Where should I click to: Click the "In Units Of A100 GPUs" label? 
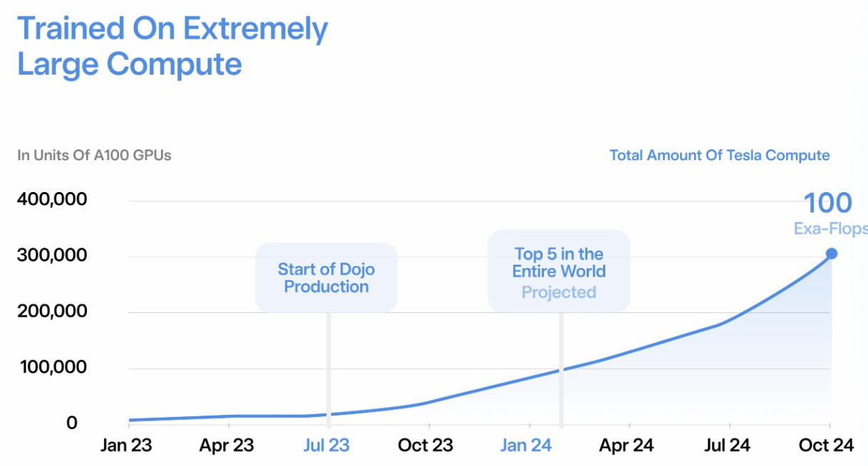(94, 155)
